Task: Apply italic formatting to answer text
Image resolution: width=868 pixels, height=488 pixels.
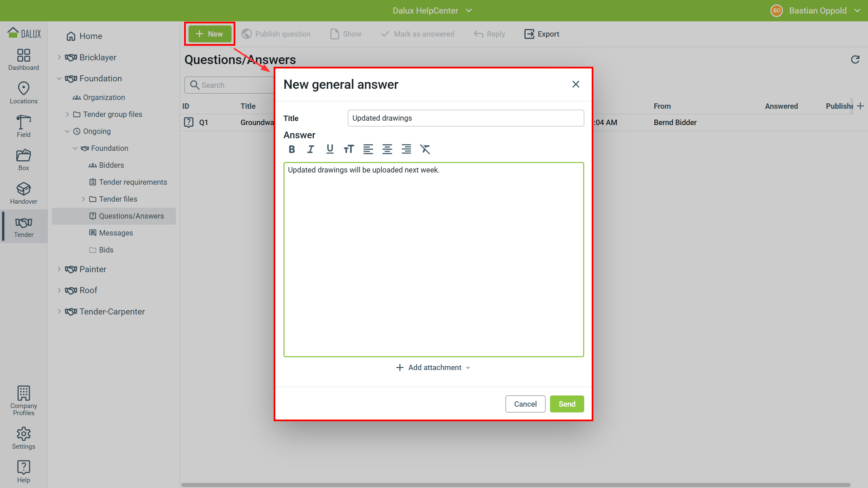Action: pyautogui.click(x=311, y=149)
